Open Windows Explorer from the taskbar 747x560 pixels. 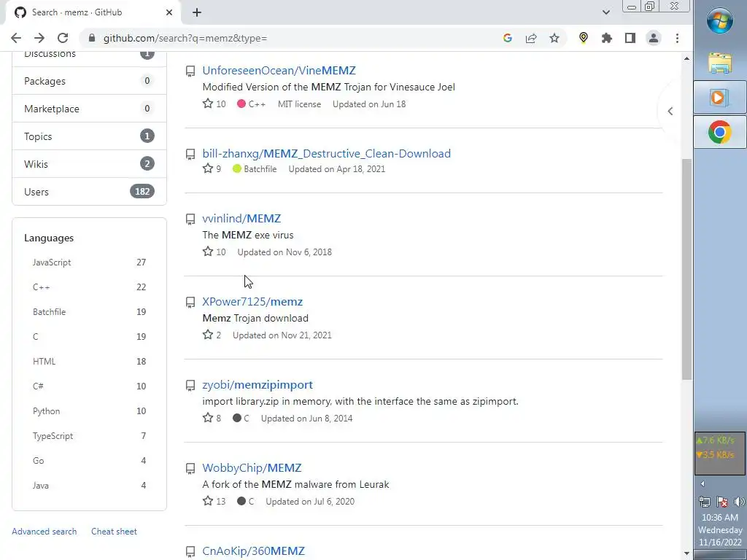[x=720, y=63]
